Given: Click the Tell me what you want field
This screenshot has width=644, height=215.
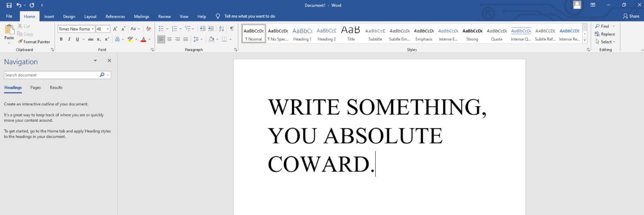Looking at the screenshot, I should 249,16.
